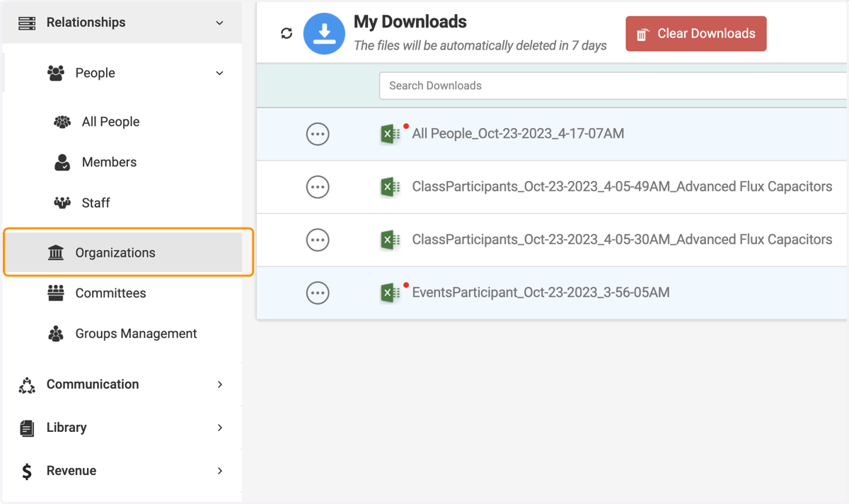Download All People_Oct-23-2023_4-17-07AM file

point(518,134)
